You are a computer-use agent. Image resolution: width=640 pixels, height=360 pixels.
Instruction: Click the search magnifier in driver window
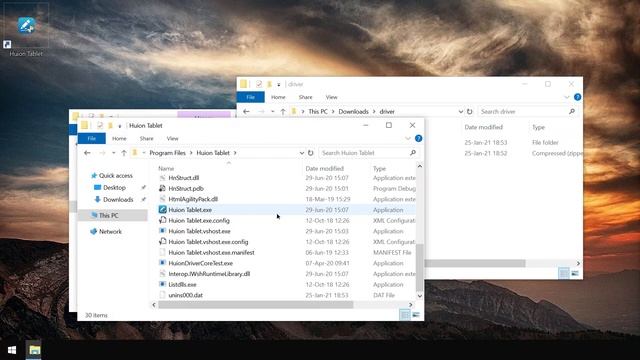572,111
